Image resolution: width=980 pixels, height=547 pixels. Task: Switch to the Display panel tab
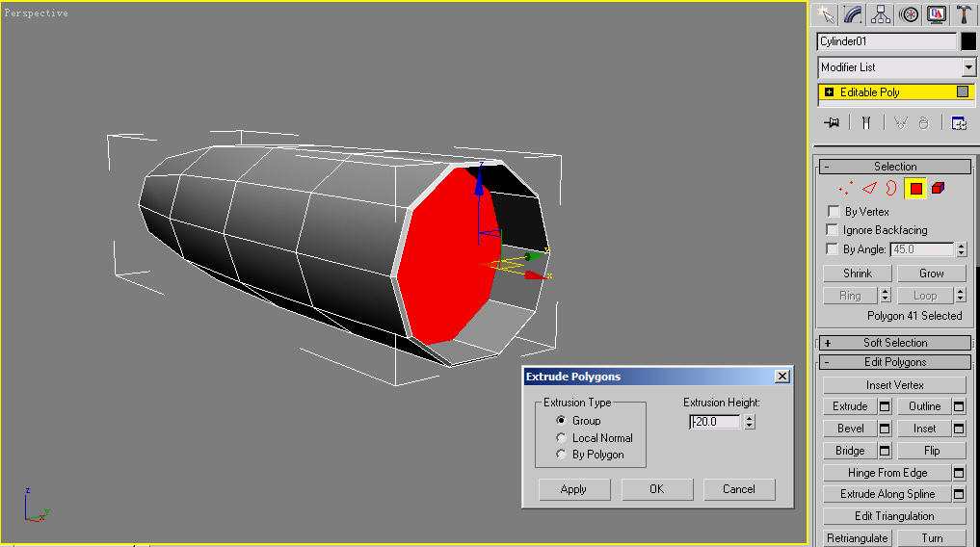click(x=936, y=14)
